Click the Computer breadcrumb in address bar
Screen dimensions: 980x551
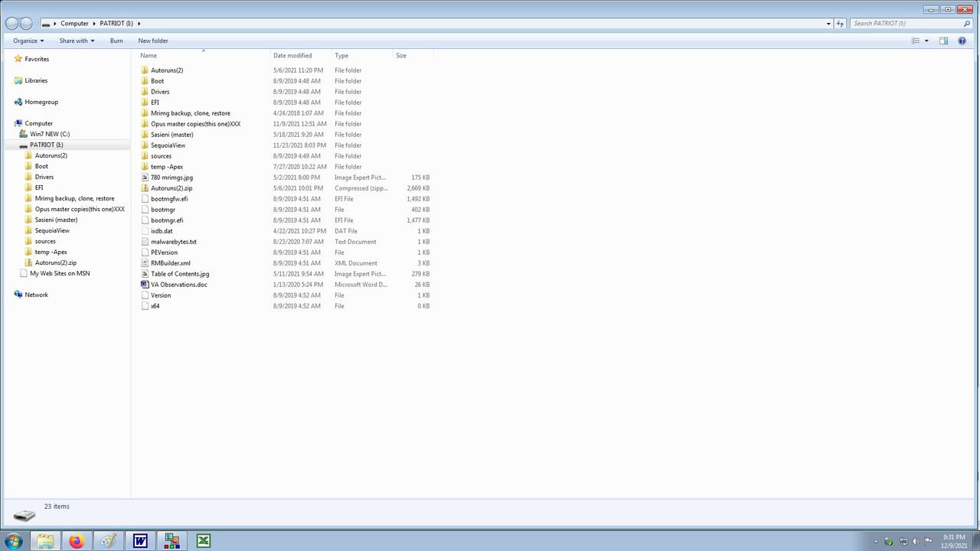(74, 24)
